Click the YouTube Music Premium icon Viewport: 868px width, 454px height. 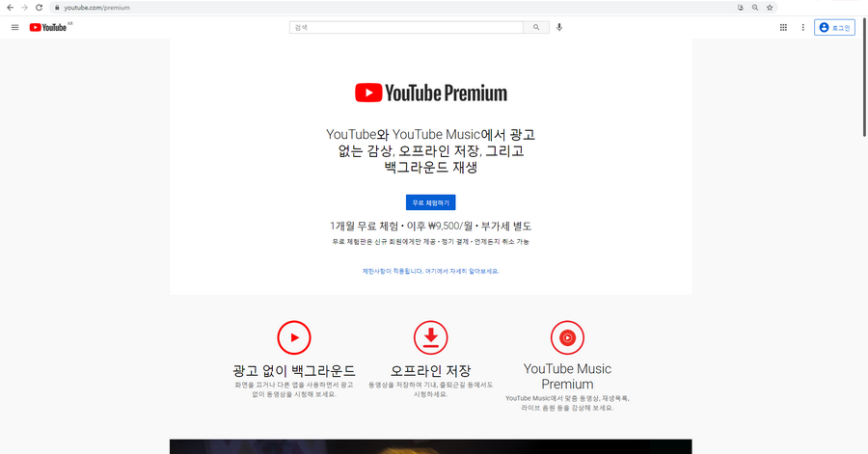(567, 337)
